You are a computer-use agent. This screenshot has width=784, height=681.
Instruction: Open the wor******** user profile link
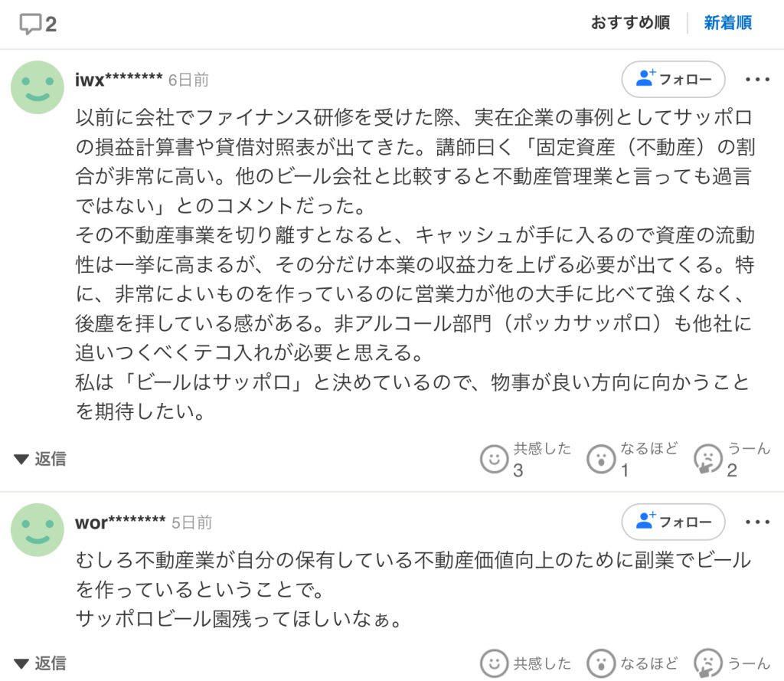coord(120,522)
